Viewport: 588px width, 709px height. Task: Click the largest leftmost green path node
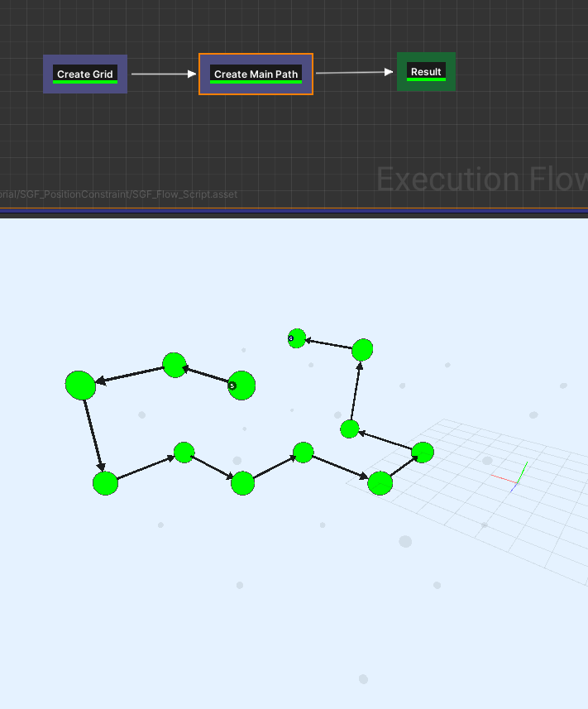pos(80,386)
